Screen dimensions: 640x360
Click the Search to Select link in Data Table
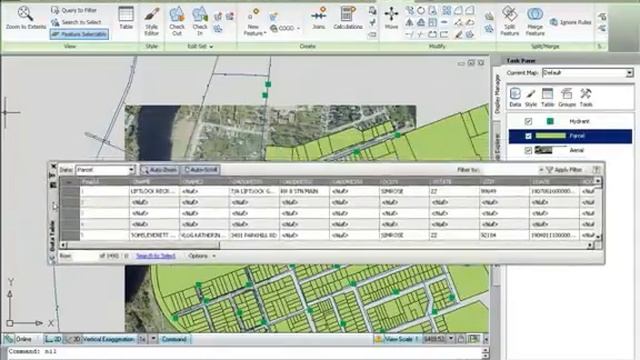click(x=156, y=256)
